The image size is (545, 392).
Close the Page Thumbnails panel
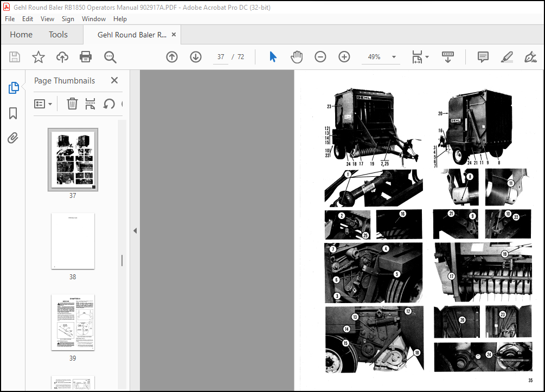point(114,80)
